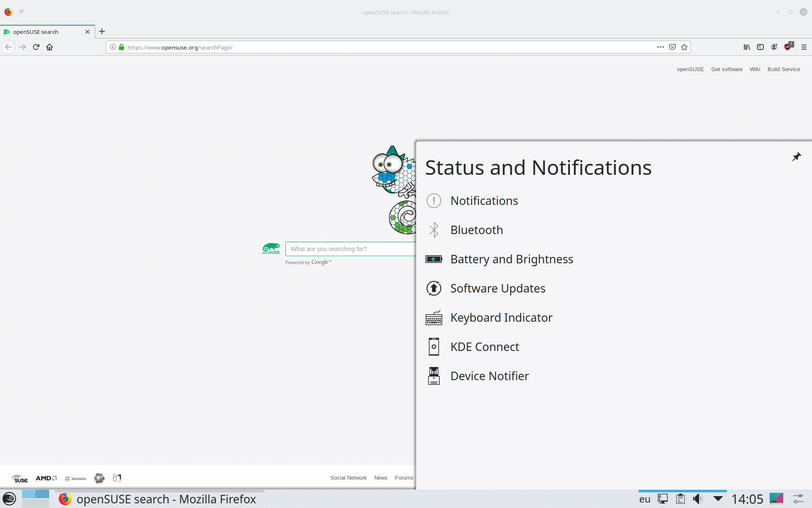Open the Wiki link
Image resolution: width=812 pixels, height=508 pixels.
754,69
